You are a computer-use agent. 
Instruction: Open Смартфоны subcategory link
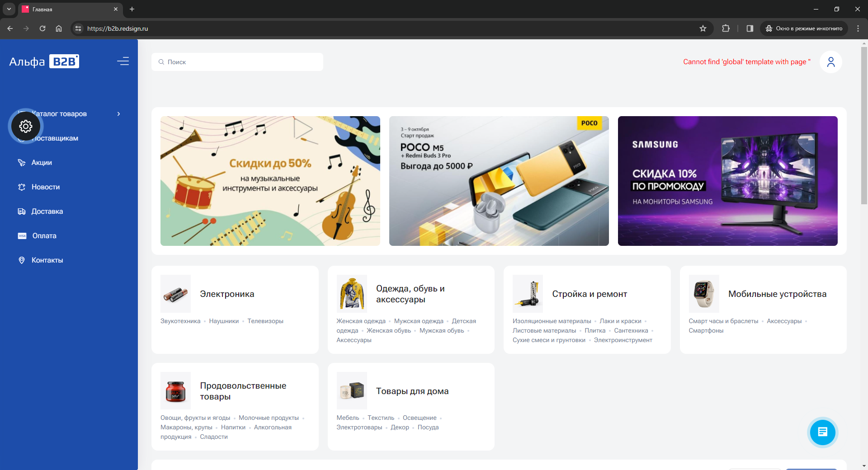click(706, 331)
